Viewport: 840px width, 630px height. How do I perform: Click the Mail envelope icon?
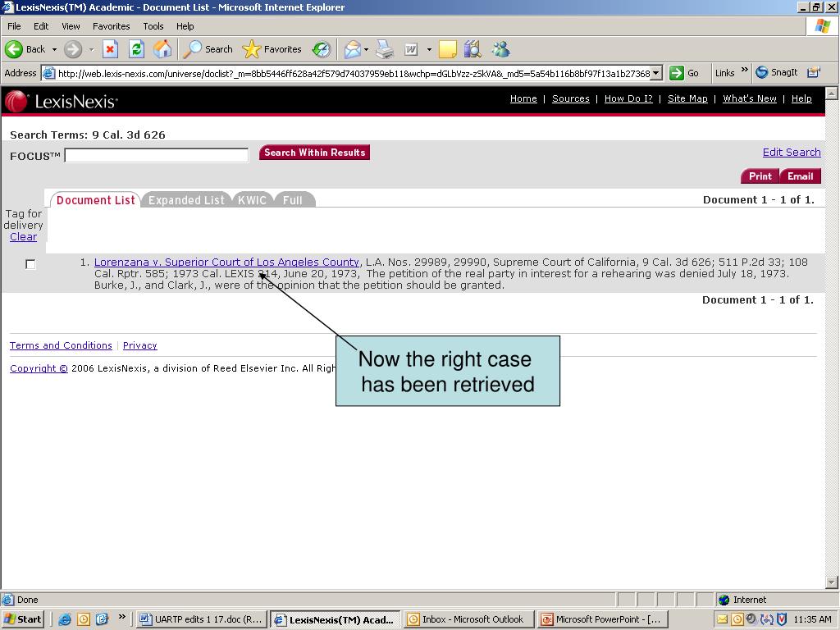(353, 49)
